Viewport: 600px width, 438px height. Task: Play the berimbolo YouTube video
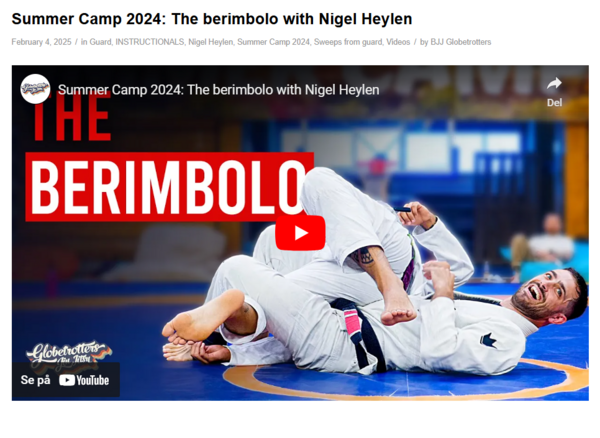coord(300,233)
